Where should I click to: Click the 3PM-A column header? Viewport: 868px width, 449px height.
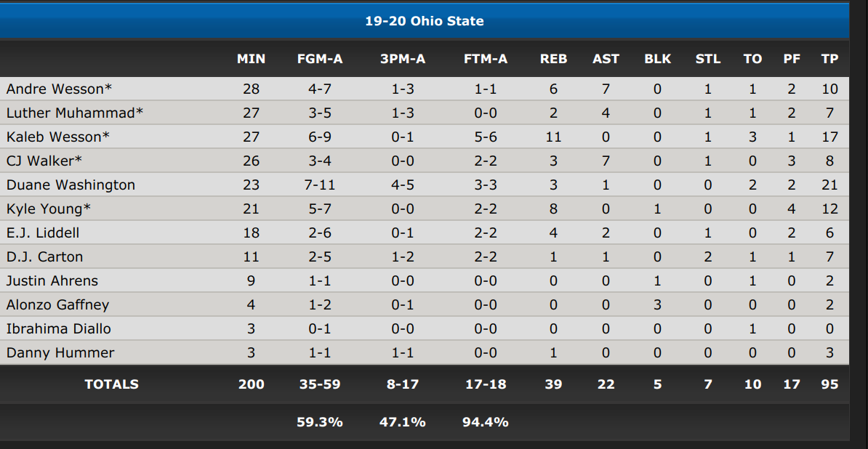click(403, 59)
